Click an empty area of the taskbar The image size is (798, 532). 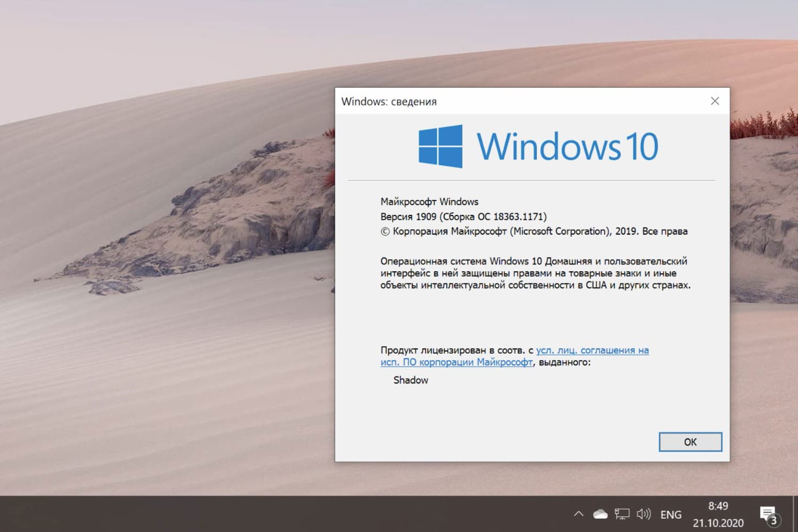[x=266, y=514]
